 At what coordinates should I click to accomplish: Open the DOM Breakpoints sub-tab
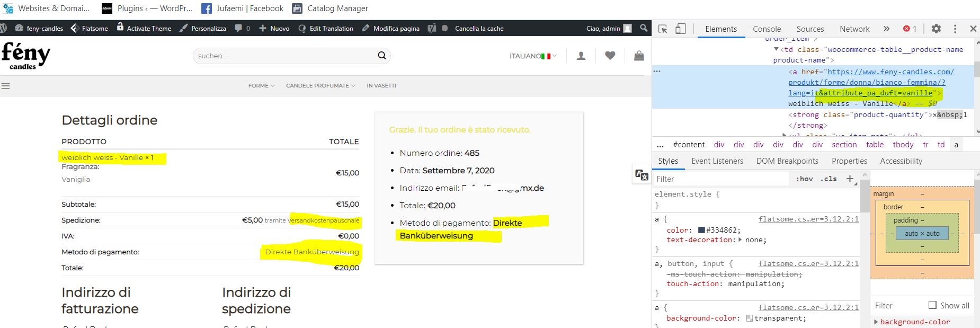pyautogui.click(x=787, y=161)
